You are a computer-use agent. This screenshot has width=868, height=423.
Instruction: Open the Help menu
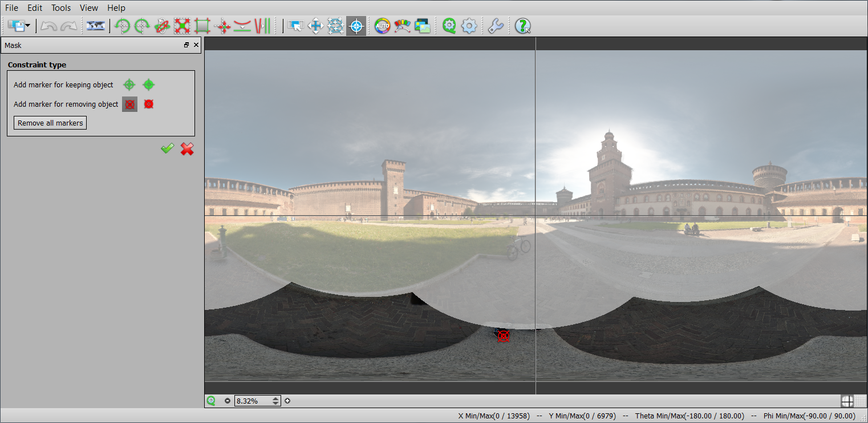(x=116, y=8)
